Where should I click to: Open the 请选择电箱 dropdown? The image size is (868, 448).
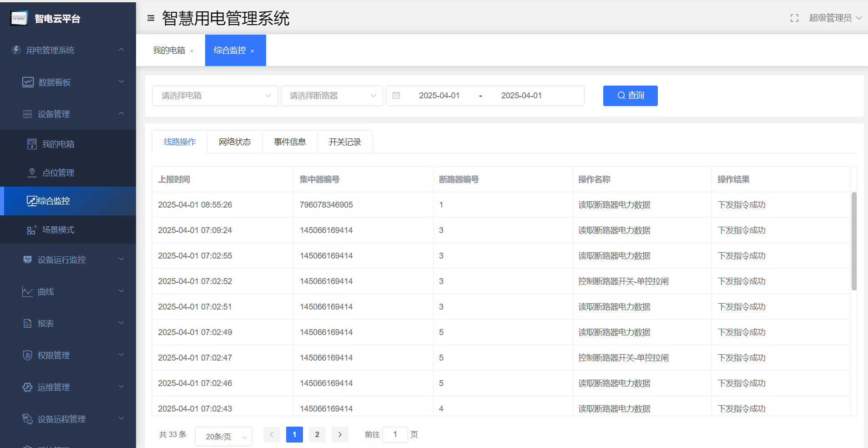point(215,96)
